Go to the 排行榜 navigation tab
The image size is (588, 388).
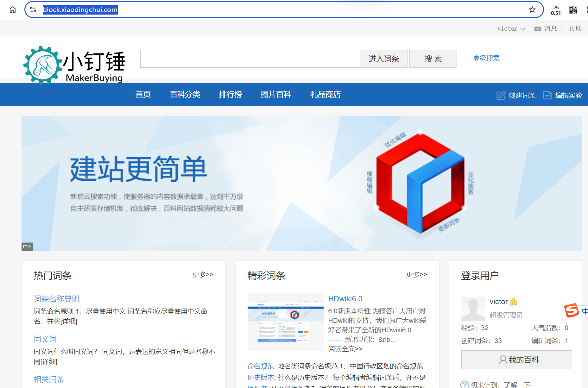(230, 95)
